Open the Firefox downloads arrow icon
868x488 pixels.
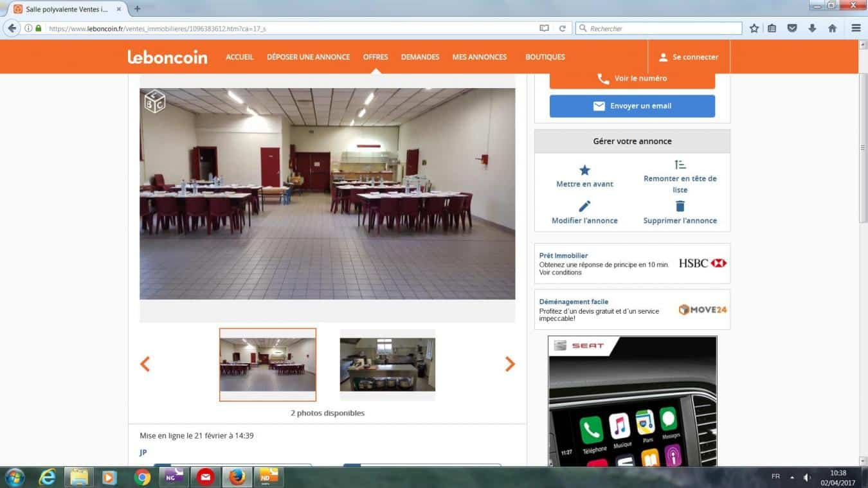pyautogui.click(x=812, y=28)
